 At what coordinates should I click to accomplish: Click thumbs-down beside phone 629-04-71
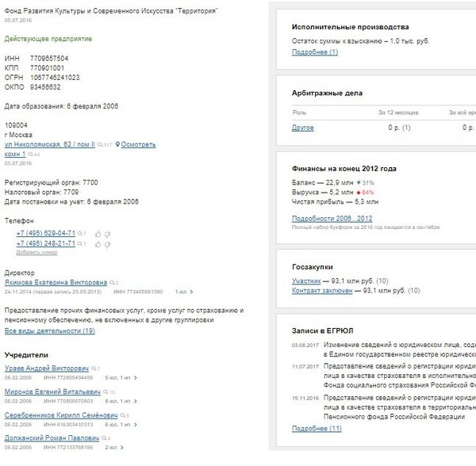[106, 234]
